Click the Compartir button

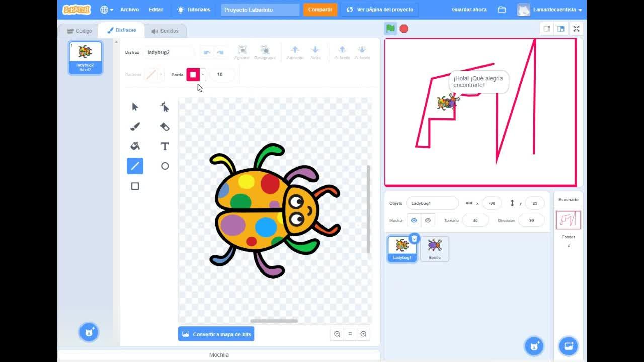pos(320,10)
